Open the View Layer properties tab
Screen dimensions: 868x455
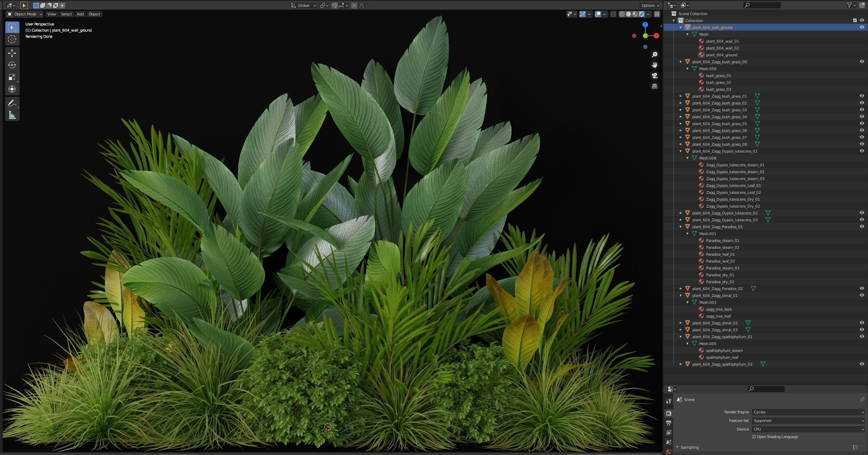[x=669, y=432]
